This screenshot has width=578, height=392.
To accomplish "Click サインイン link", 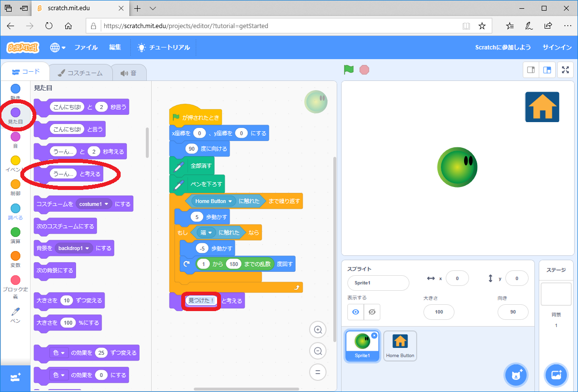I will point(557,47).
